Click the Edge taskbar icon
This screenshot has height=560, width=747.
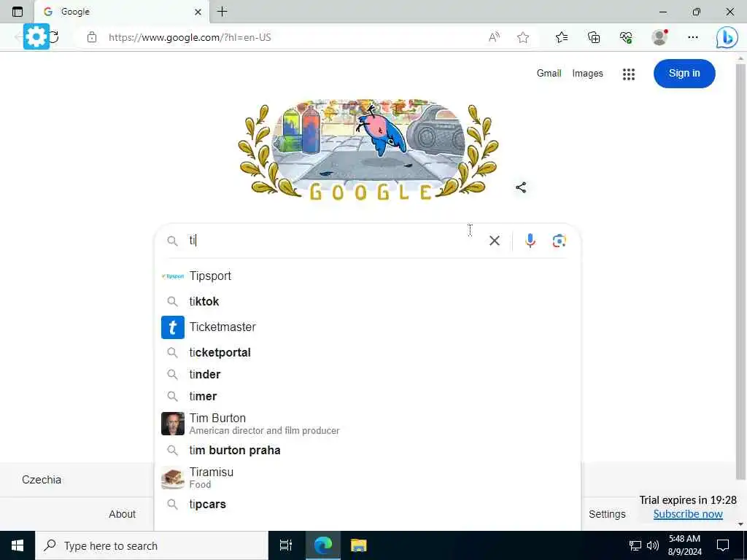coord(322,545)
